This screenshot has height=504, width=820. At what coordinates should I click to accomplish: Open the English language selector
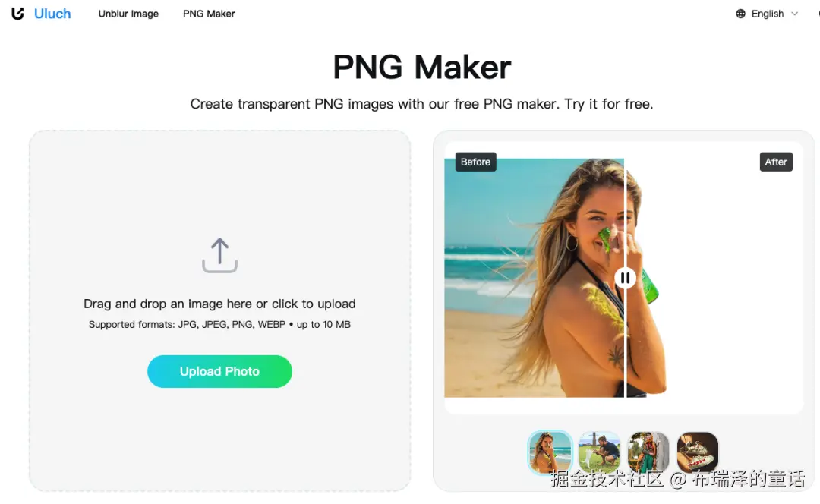pyautogui.click(x=767, y=14)
